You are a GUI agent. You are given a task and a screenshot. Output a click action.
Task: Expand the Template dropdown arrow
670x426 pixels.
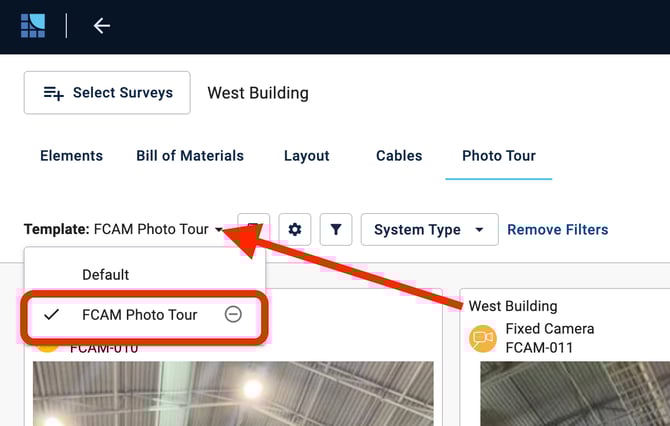218,230
